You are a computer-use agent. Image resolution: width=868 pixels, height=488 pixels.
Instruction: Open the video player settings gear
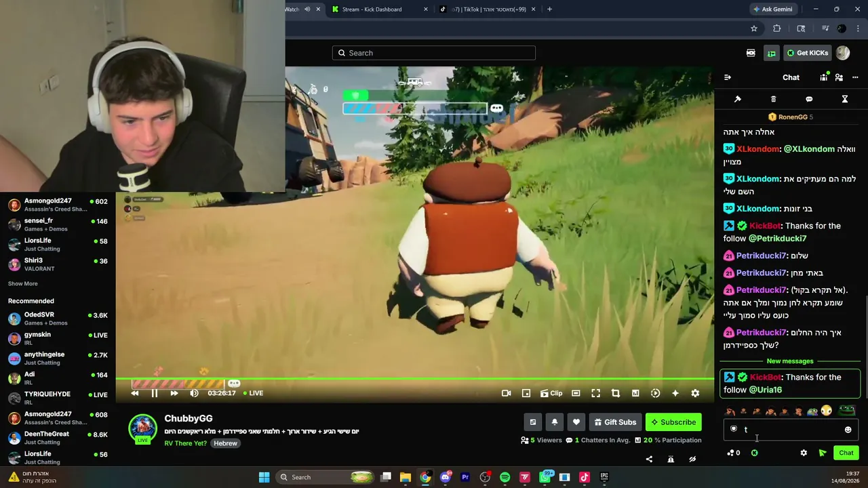[695, 393]
